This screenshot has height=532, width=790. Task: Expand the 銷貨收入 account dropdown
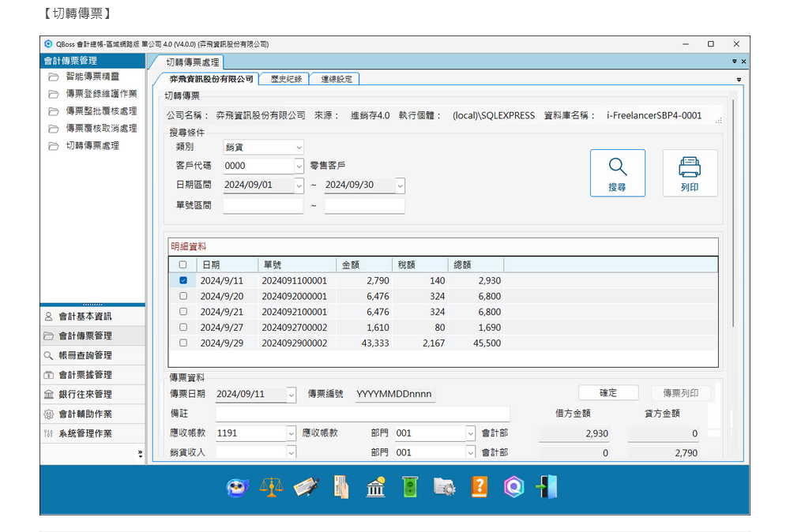[x=292, y=452]
